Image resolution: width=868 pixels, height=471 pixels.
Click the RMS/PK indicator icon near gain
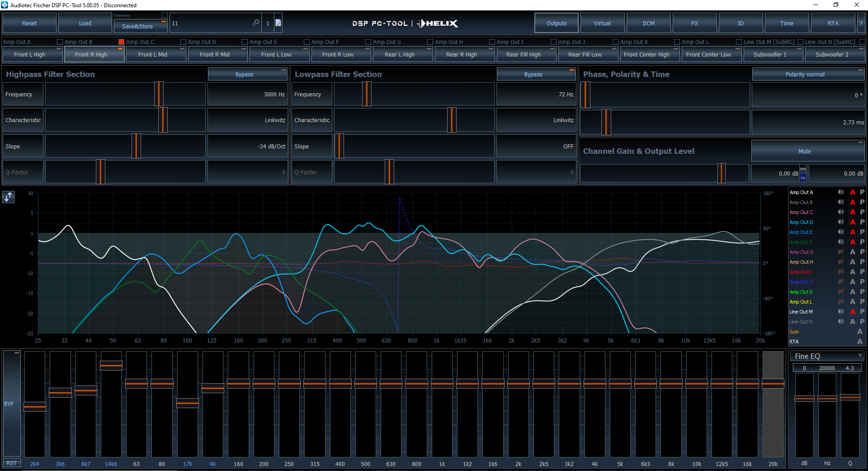(803, 173)
